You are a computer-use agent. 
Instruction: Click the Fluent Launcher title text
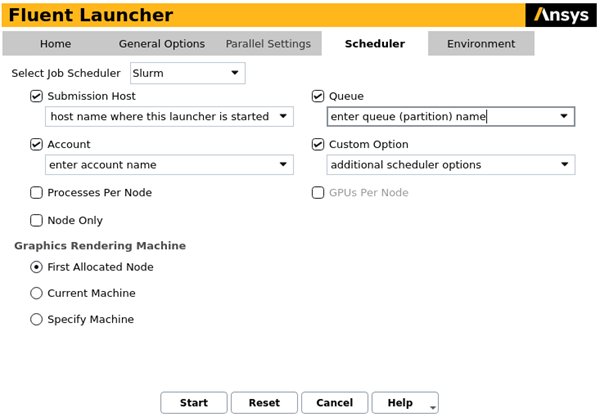point(91,15)
